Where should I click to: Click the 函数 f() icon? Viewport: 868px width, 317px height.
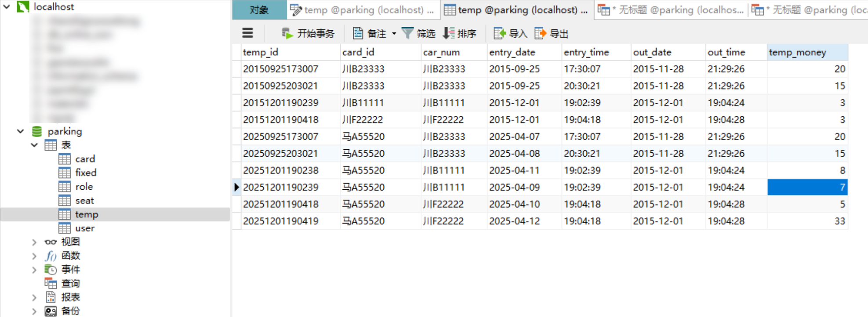pyautogui.click(x=51, y=256)
